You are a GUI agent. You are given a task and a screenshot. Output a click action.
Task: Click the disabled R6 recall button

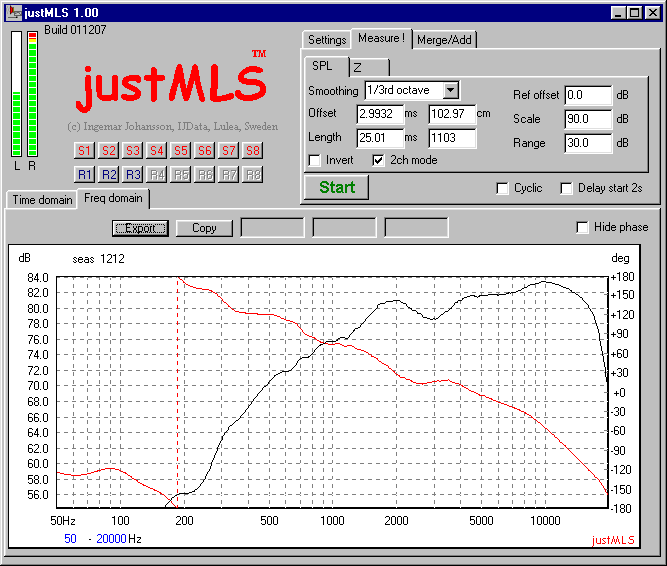(x=204, y=174)
